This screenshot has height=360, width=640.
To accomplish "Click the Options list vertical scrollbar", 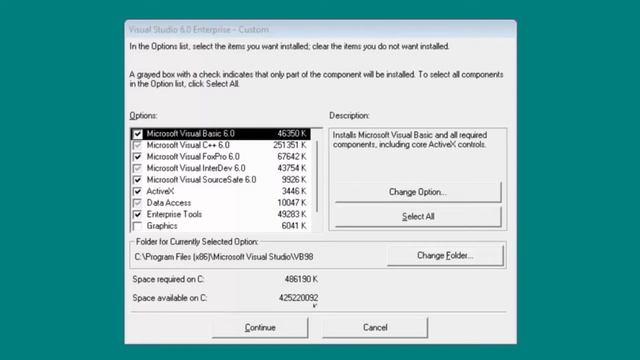I will click(x=317, y=180).
